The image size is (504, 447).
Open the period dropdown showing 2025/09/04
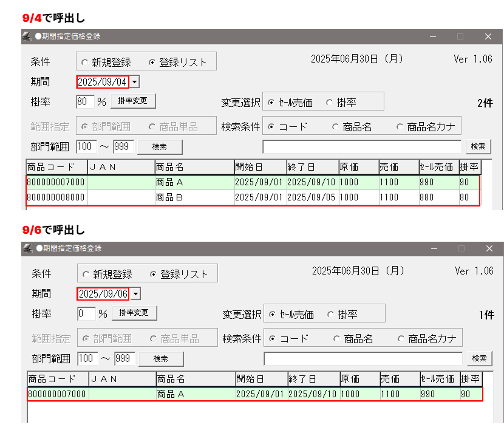click(x=135, y=82)
